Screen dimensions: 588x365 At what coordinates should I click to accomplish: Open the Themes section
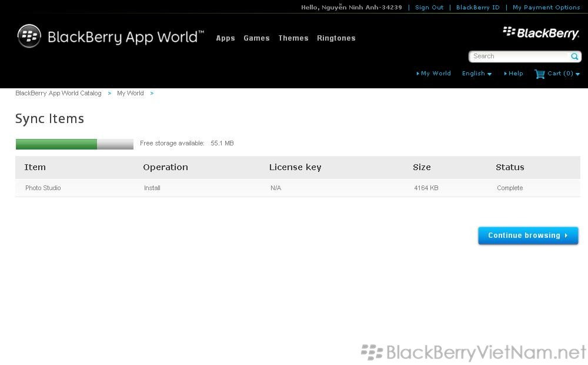coord(293,38)
